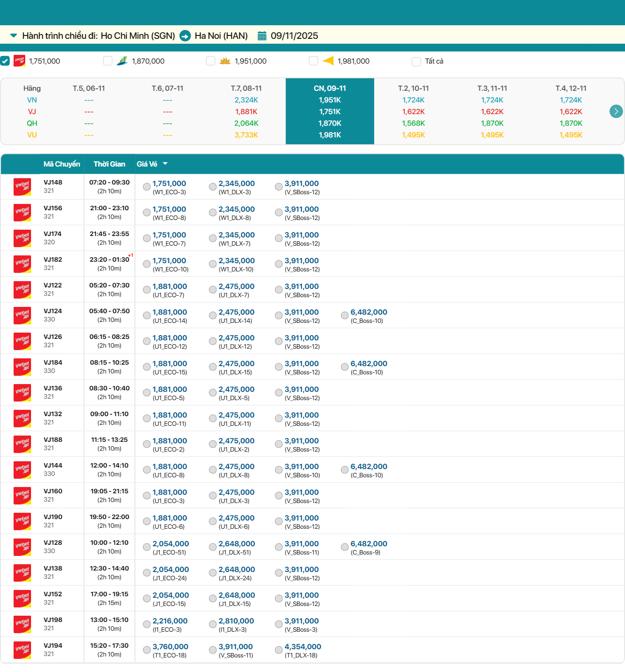625x672 pixels.
Task: Switch to date column T.2, 10-11
Action: tap(413, 88)
